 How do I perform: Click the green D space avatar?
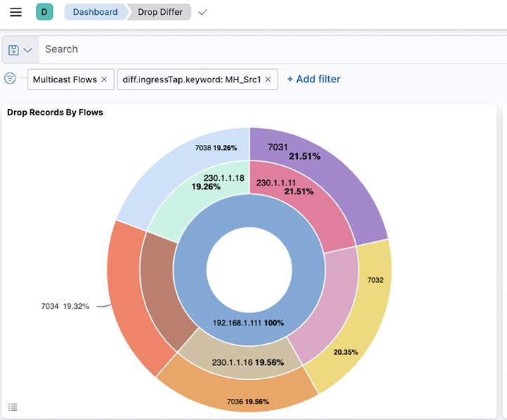click(x=44, y=12)
